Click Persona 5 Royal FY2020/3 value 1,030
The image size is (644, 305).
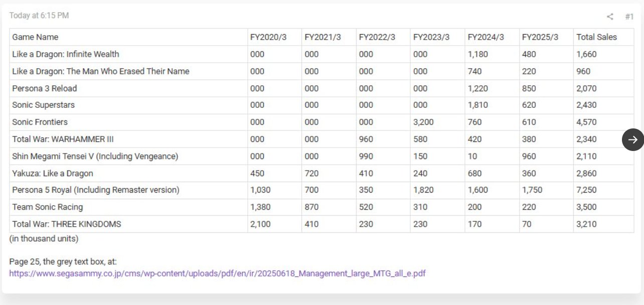tap(260, 190)
